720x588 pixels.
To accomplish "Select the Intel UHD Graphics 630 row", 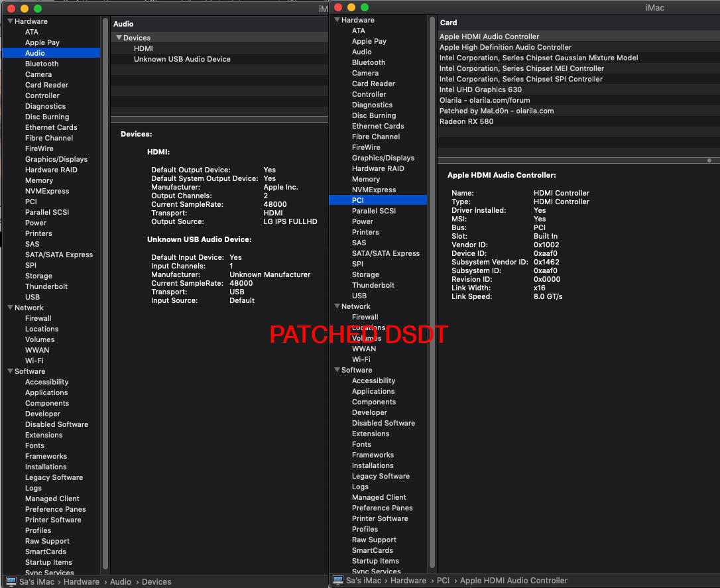I will point(579,89).
